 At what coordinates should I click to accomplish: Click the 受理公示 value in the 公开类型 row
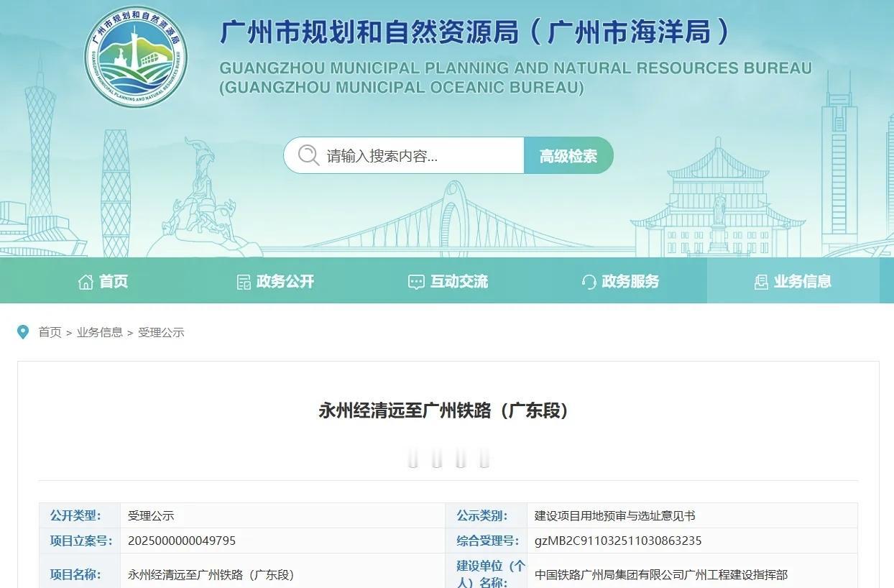point(151,515)
